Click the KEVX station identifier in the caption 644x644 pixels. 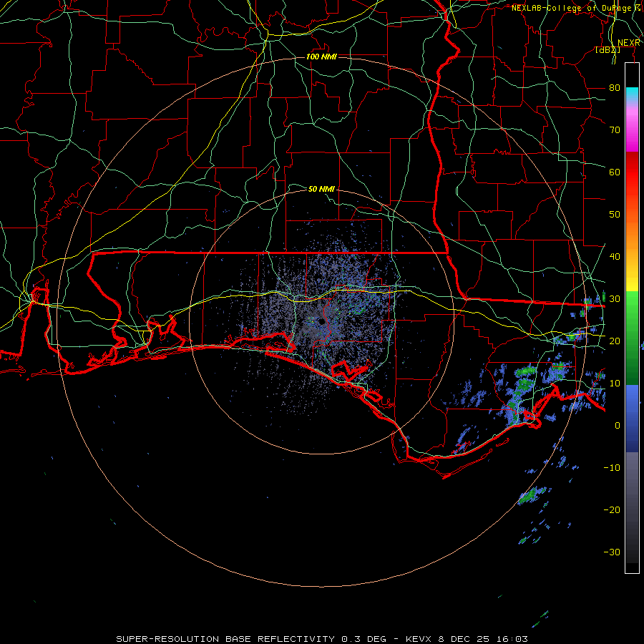click(x=419, y=639)
